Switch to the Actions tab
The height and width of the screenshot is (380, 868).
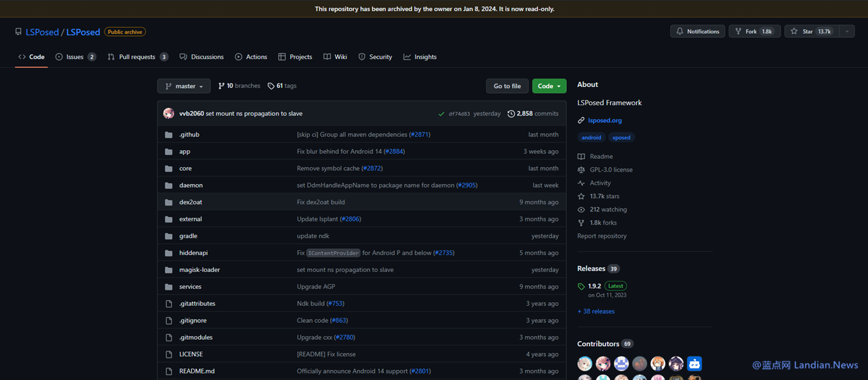251,57
